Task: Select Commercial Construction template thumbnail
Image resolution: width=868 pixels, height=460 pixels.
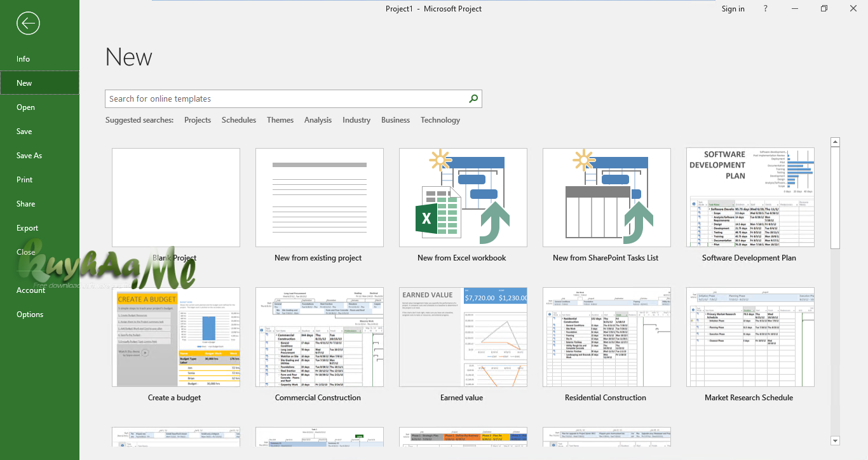Action: [x=320, y=337]
